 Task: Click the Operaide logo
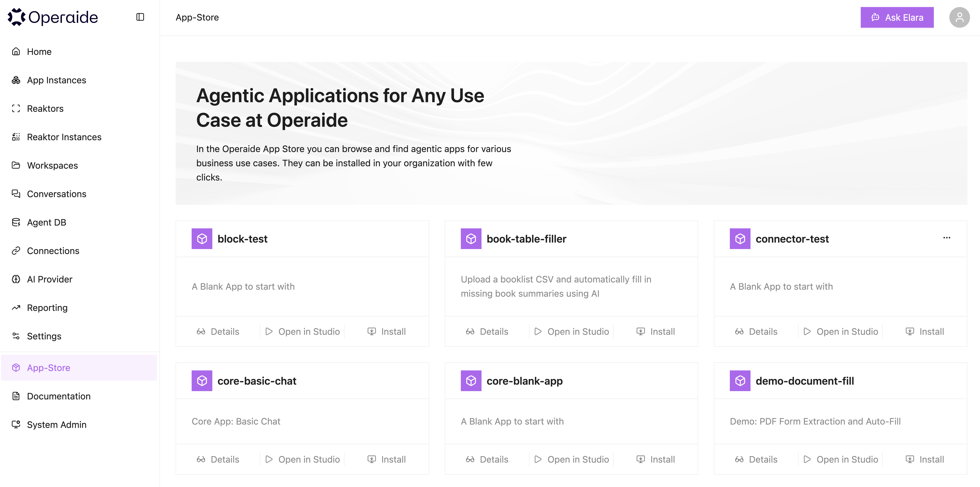(53, 17)
